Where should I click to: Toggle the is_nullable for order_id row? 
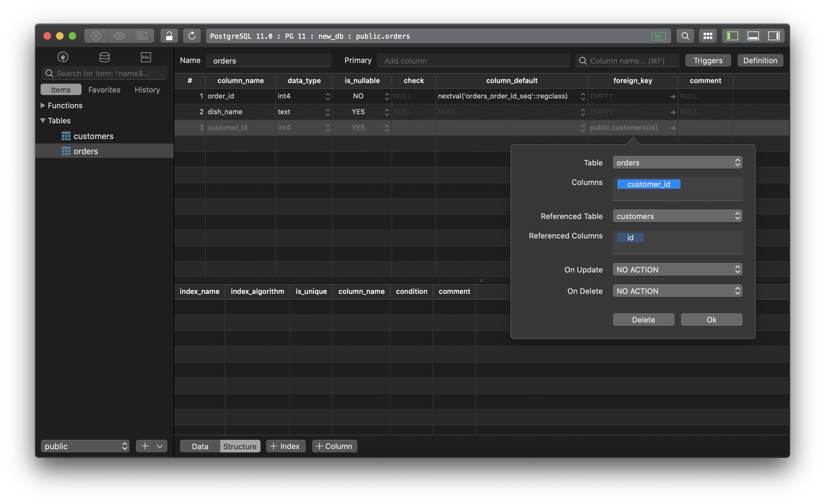click(387, 96)
